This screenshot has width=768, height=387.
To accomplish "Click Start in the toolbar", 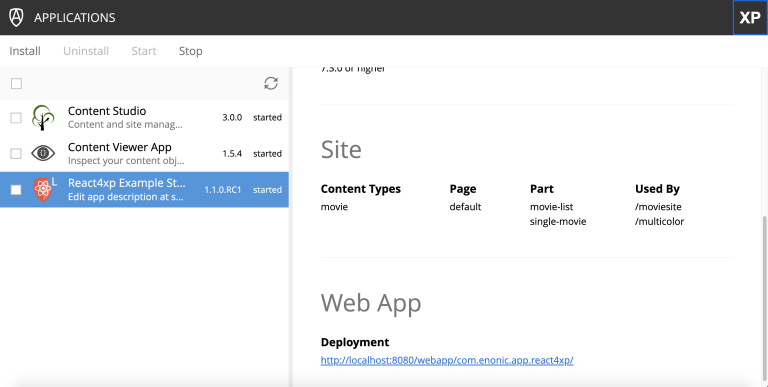I will [144, 51].
